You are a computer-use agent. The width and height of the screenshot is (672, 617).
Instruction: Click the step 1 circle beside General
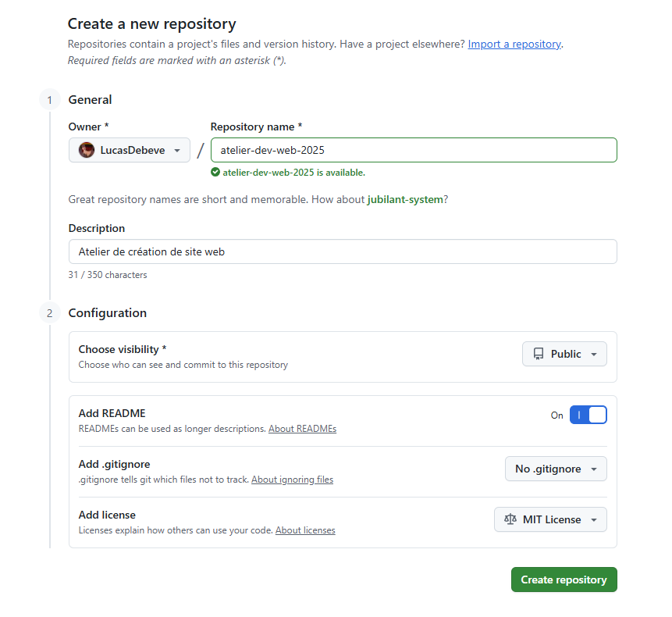(x=49, y=99)
